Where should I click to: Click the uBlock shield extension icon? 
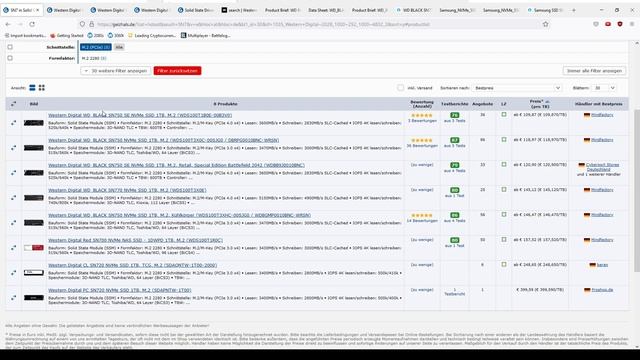pyautogui.click(x=620, y=24)
